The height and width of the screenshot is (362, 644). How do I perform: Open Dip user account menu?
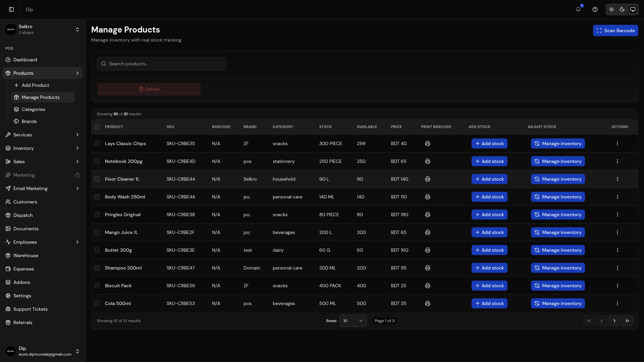43,351
